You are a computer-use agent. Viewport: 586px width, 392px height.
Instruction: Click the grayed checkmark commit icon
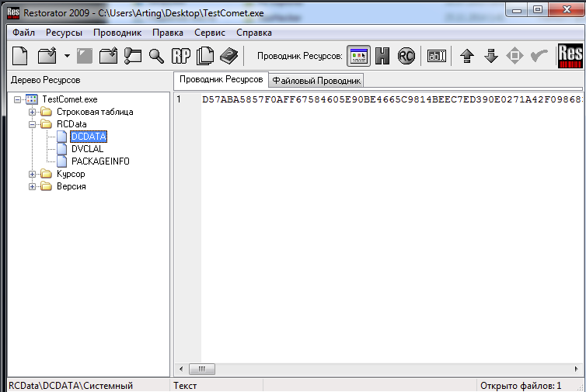539,56
